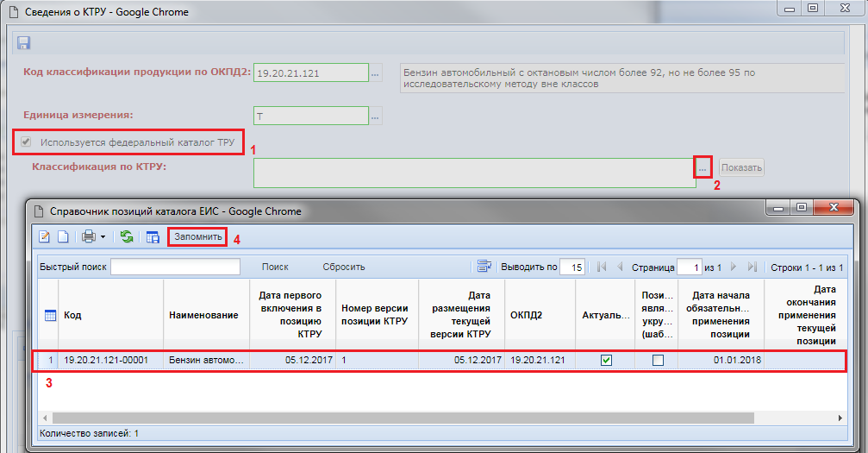Toggle 'Используется федеральный каталог ТРУ' checkbox
The image size is (868, 453).
(26, 142)
